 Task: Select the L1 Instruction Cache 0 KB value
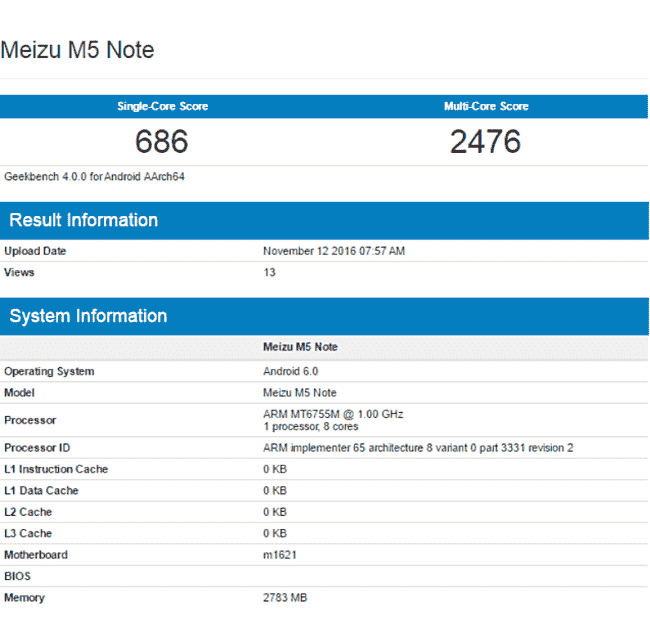click(x=275, y=469)
